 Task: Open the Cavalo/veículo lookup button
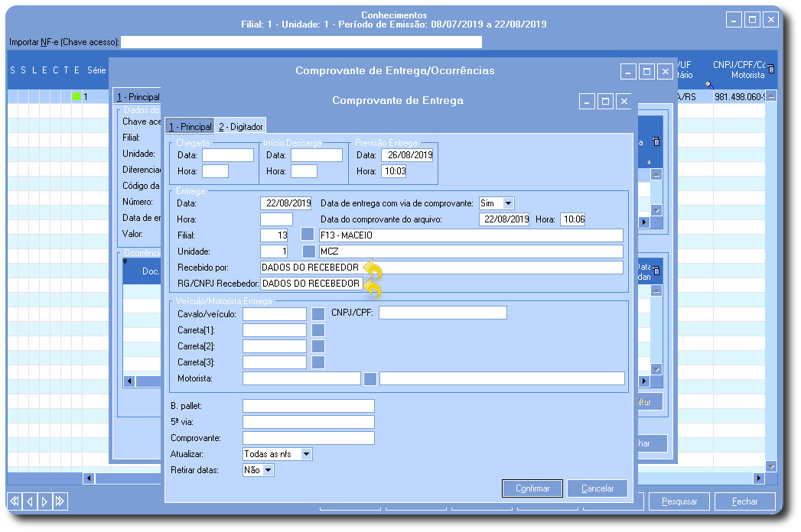click(318, 313)
